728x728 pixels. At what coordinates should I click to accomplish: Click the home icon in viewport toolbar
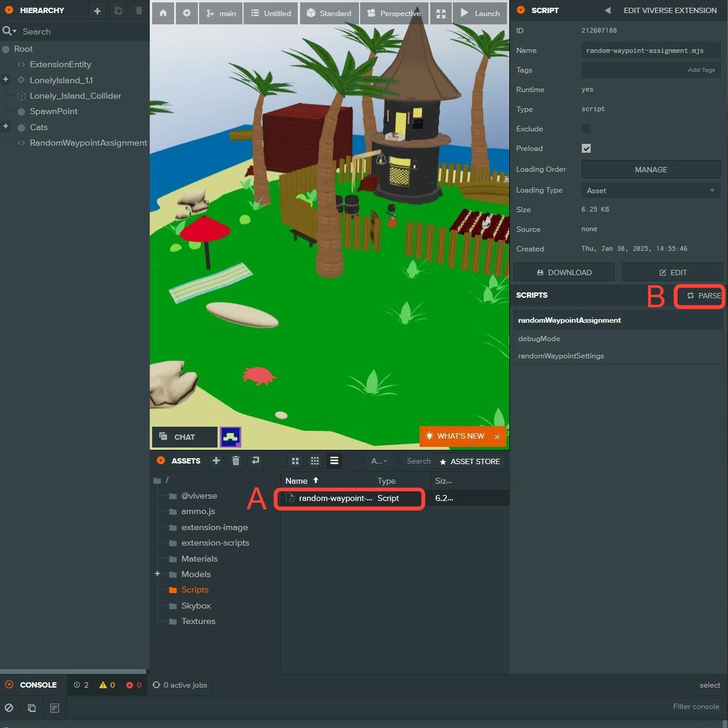click(163, 13)
